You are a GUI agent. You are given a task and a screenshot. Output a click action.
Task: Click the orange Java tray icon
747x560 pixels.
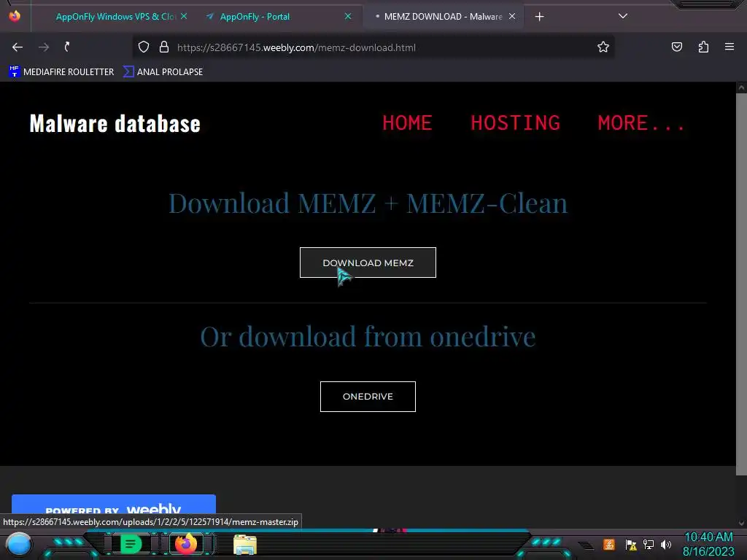tap(609, 544)
